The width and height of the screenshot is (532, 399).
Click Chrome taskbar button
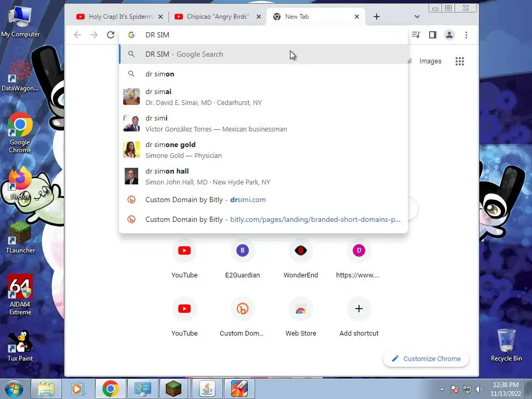coord(111,389)
